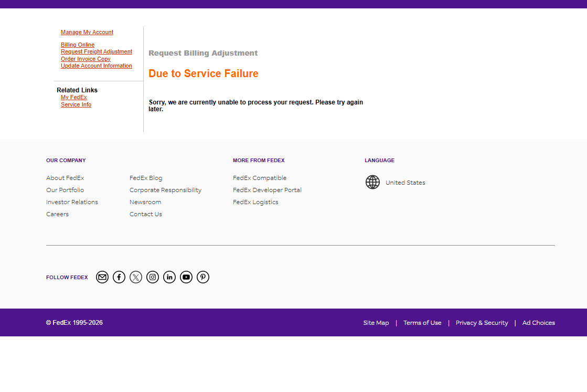The width and height of the screenshot is (587, 392).
Task: Go to Investor Relations
Action: (x=72, y=202)
